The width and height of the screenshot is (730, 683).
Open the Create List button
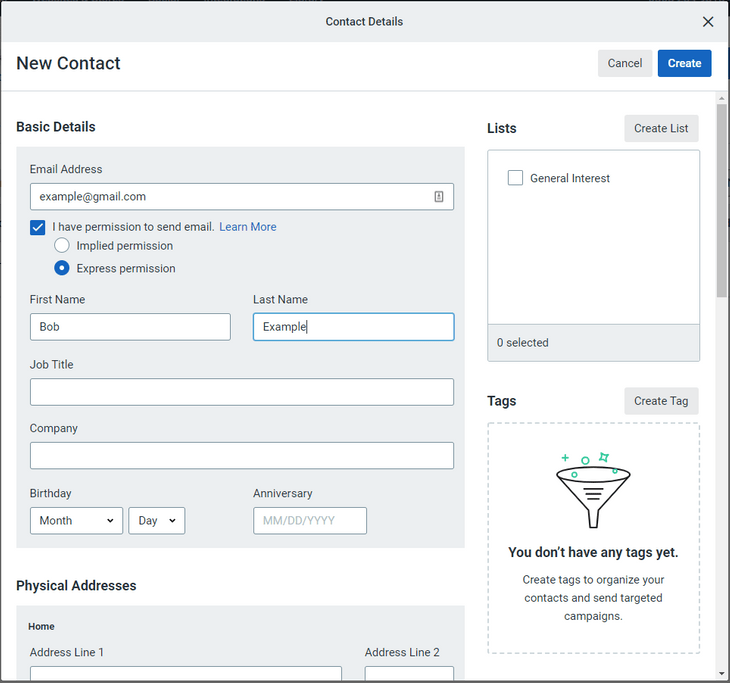point(661,128)
